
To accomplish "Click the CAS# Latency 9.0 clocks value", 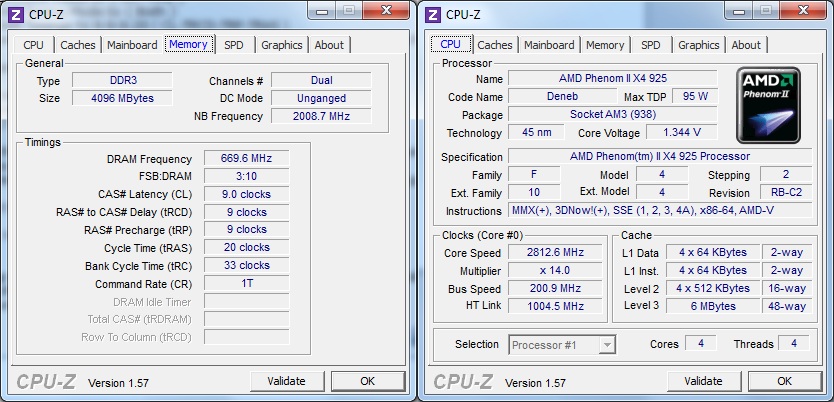I will (247, 194).
